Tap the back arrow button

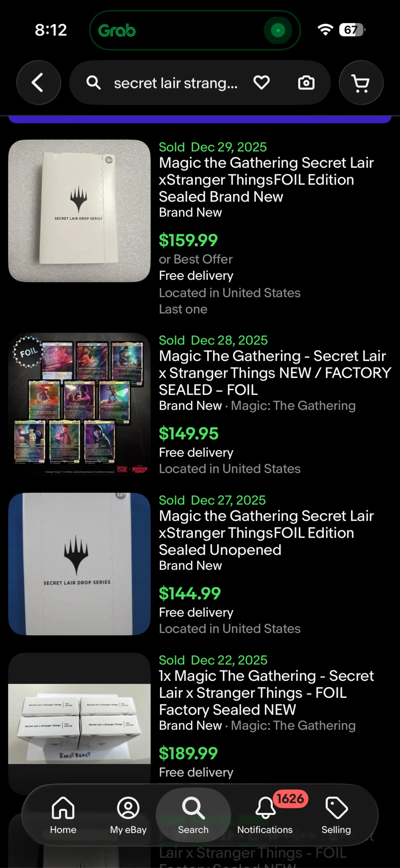[38, 83]
